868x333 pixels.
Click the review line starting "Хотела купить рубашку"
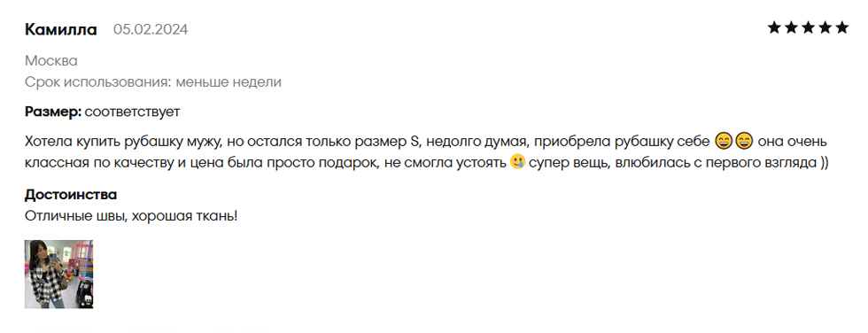(426, 143)
